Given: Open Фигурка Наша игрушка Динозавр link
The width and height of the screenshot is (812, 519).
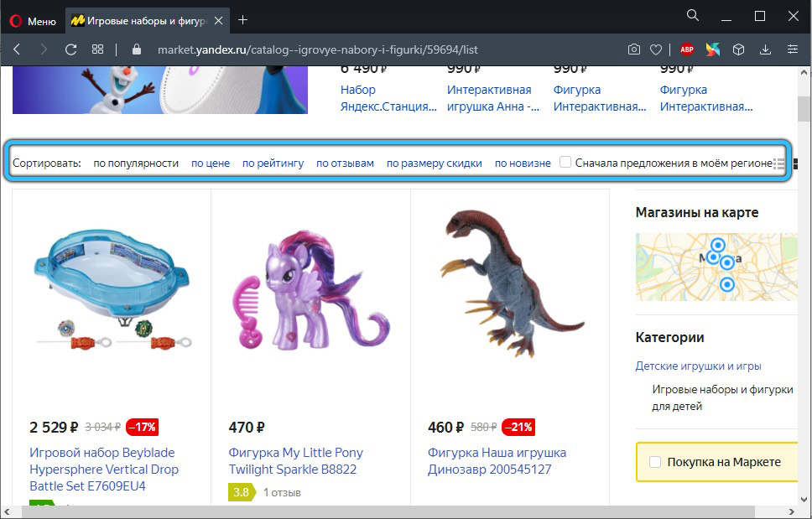Looking at the screenshot, I should pos(497,461).
